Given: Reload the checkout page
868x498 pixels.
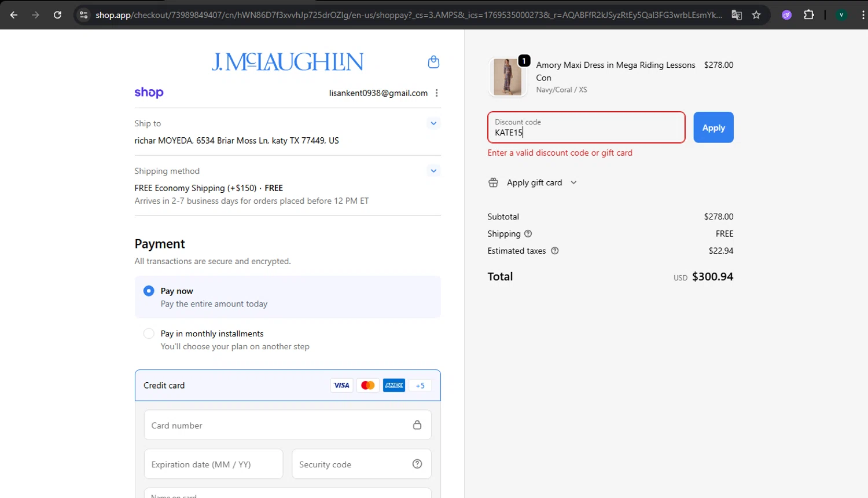Looking at the screenshot, I should [57, 15].
